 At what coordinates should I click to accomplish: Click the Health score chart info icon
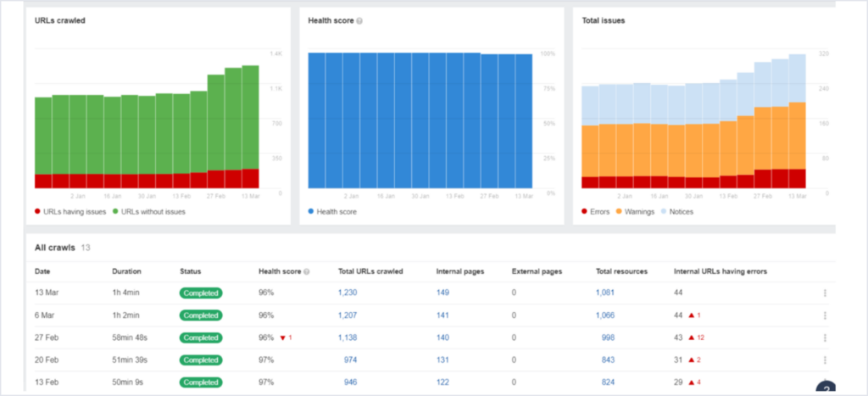(359, 20)
